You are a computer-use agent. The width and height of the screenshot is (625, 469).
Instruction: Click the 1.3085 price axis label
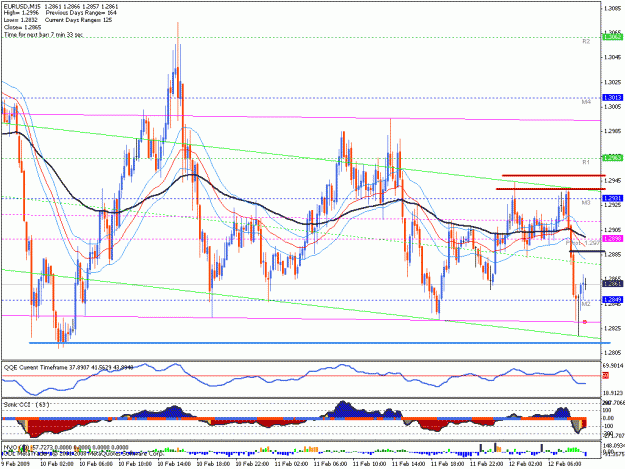[x=613, y=8]
